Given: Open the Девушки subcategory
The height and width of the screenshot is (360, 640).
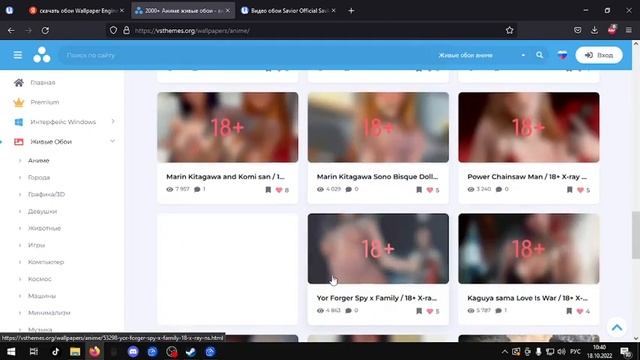Looking at the screenshot, I should (x=42, y=211).
